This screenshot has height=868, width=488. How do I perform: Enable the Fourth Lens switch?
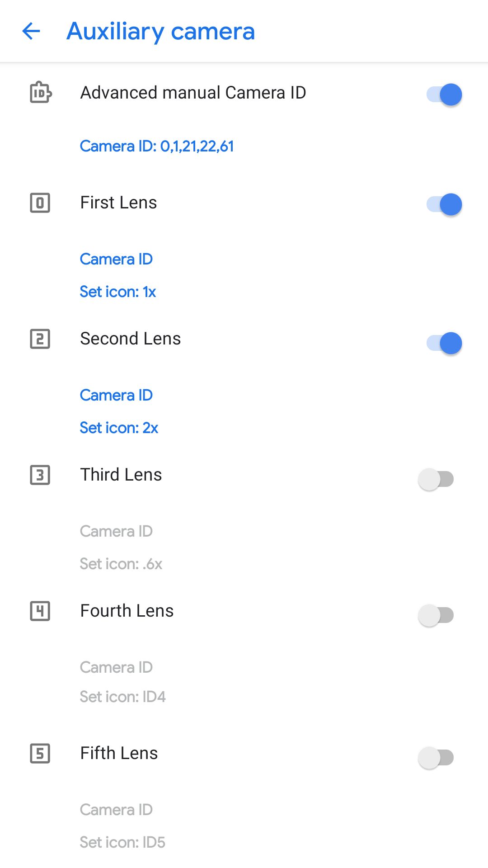[436, 615]
